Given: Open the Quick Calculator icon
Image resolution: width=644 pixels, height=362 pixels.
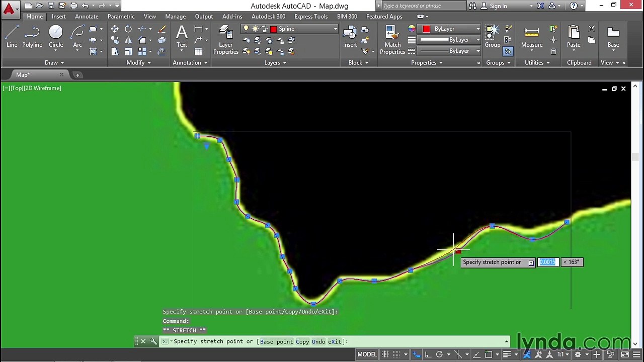Looking at the screenshot, I should (x=553, y=51).
